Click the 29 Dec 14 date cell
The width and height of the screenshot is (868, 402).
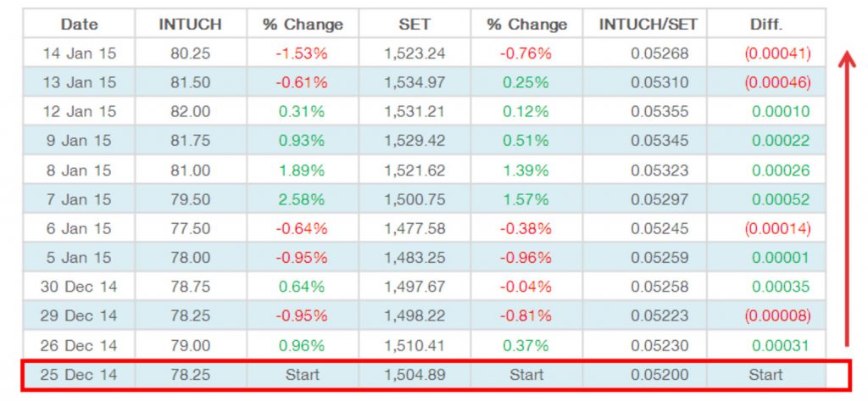click(80, 315)
